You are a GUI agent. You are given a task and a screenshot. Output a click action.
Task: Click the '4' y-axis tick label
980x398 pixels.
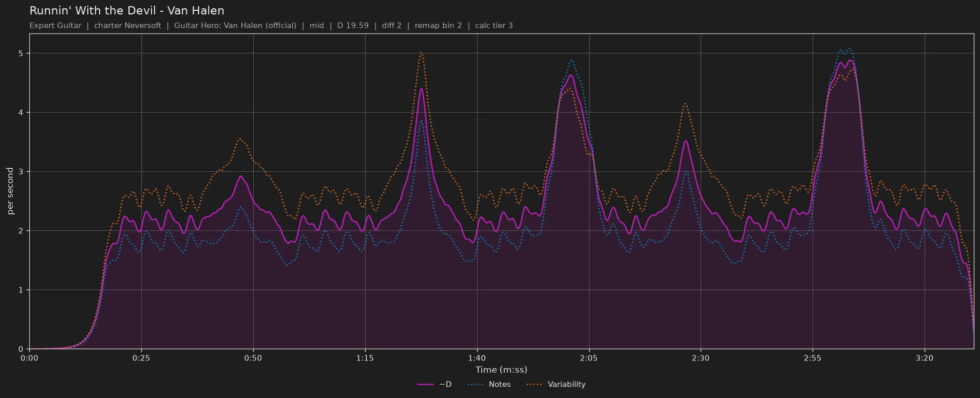[22, 113]
